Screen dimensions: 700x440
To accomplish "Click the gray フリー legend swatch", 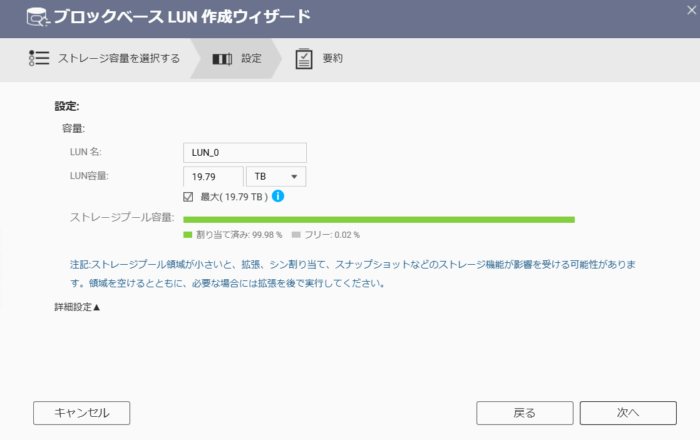I will pos(295,235).
